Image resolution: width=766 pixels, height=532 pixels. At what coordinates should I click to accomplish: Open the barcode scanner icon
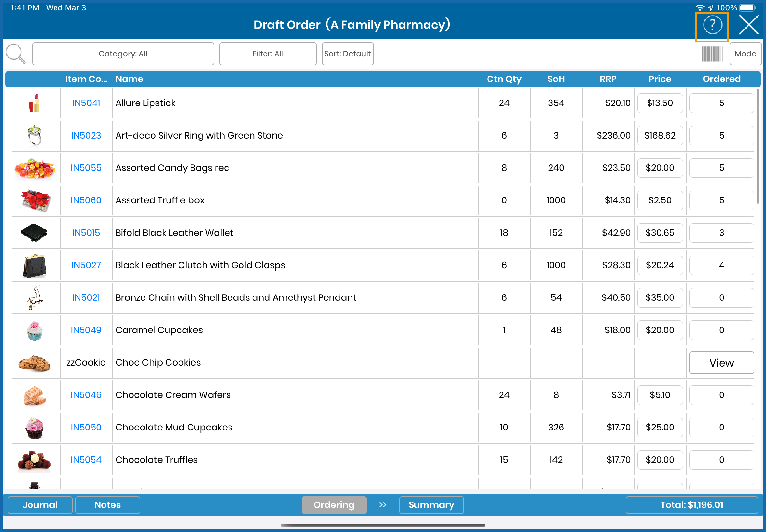712,54
